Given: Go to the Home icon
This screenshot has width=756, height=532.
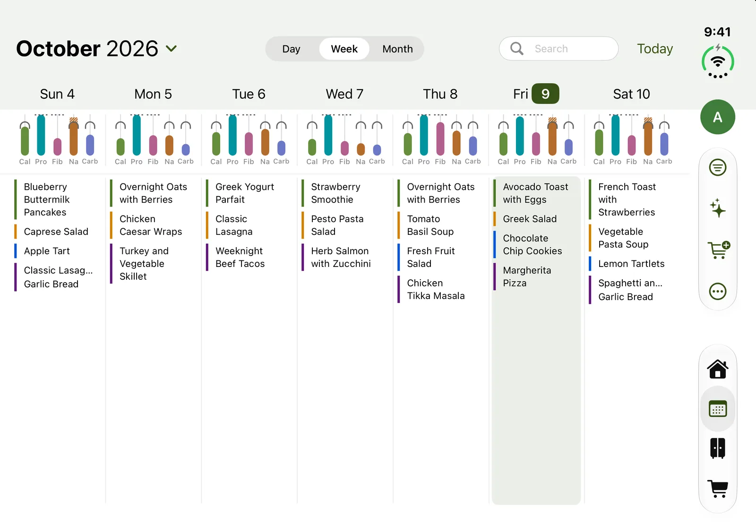Looking at the screenshot, I should [717, 369].
